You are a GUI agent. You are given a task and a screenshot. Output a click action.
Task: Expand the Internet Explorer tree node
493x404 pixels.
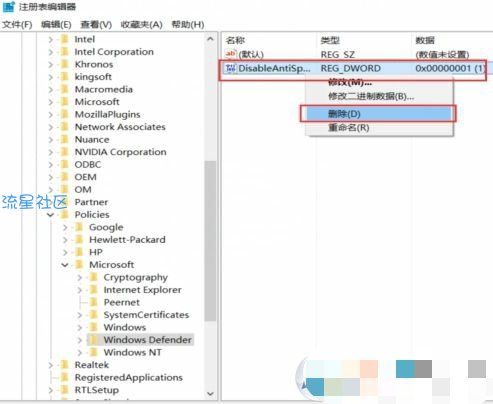click(80, 290)
